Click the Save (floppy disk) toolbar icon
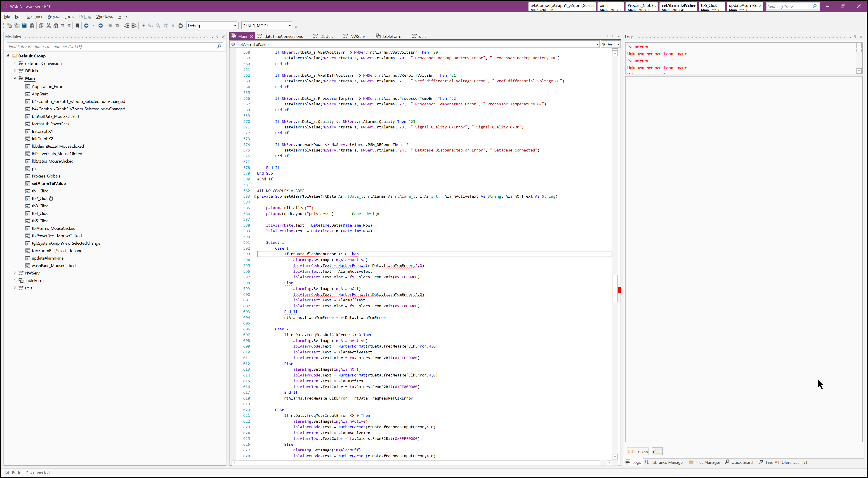Image resolution: width=868 pixels, height=478 pixels. point(24,26)
